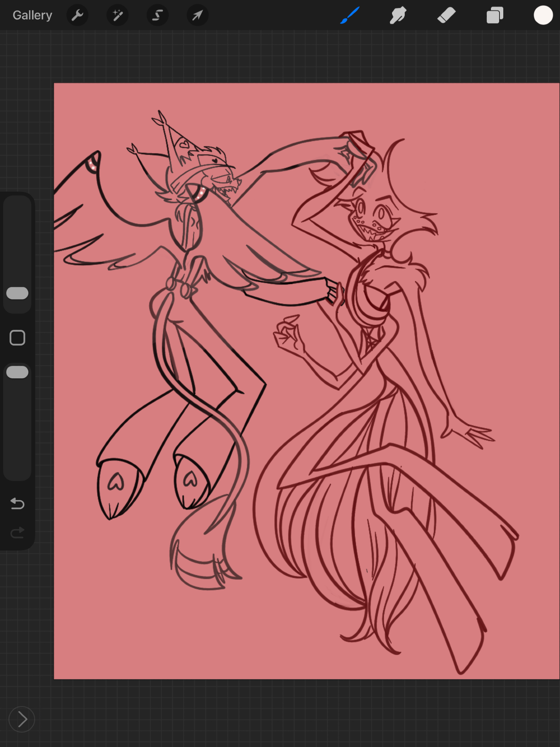Screen dimensions: 560x747
Task: Redo the undone action
Action: click(x=18, y=533)
